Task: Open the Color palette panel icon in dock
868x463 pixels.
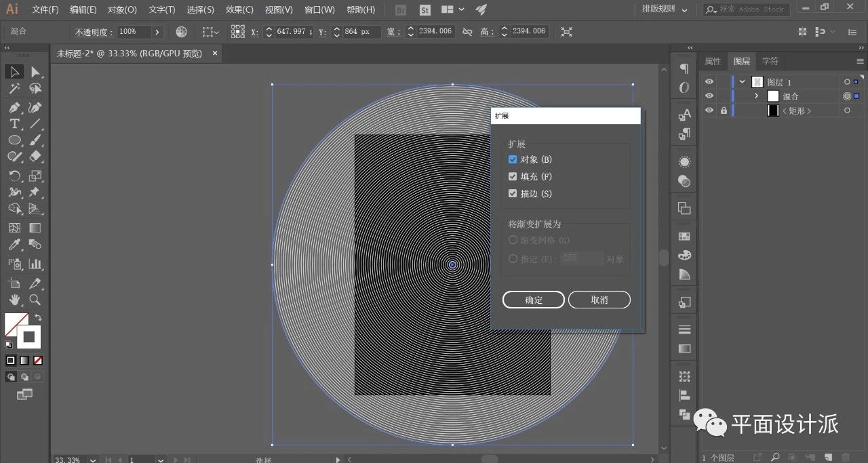Action: point(684,256)
